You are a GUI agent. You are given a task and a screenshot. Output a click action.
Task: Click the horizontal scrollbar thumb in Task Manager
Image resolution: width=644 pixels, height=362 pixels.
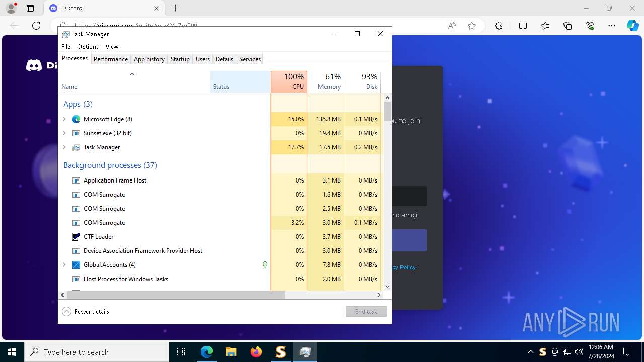176,295
